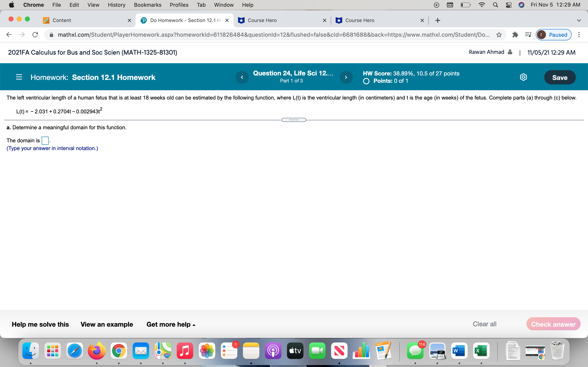Screen dimensions: 588x367
Task: Open Messages from the dock
Action: click(x=415, y=351)
